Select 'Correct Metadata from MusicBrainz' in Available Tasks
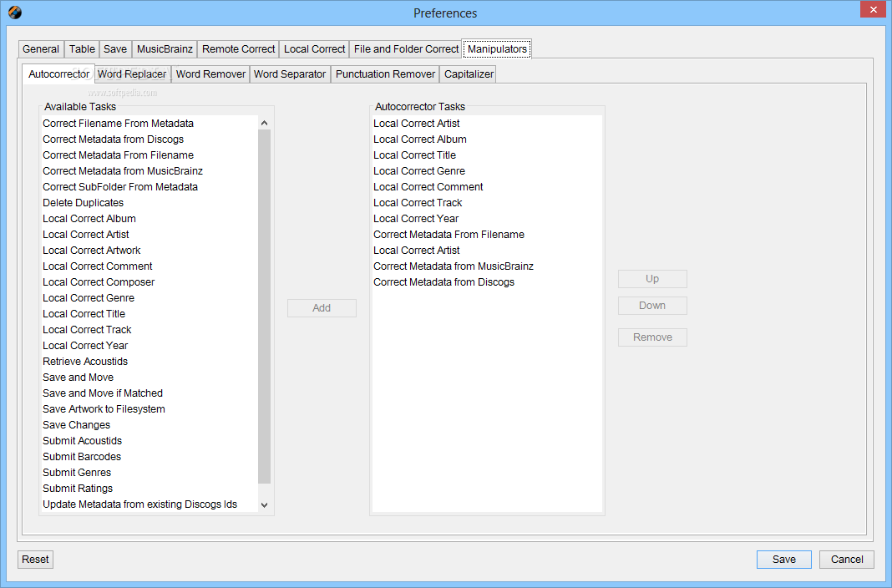 pyautogui.click(x=150, y=171)
